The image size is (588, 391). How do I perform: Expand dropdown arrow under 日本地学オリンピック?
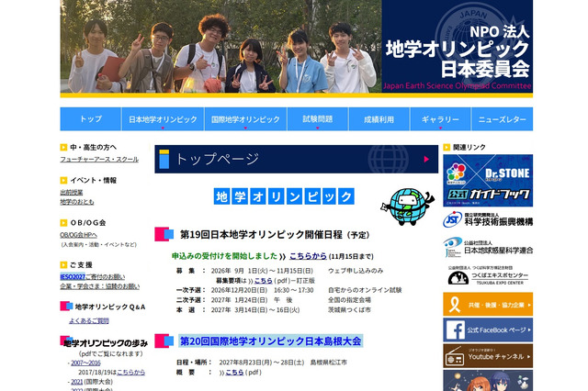point(163,128)
